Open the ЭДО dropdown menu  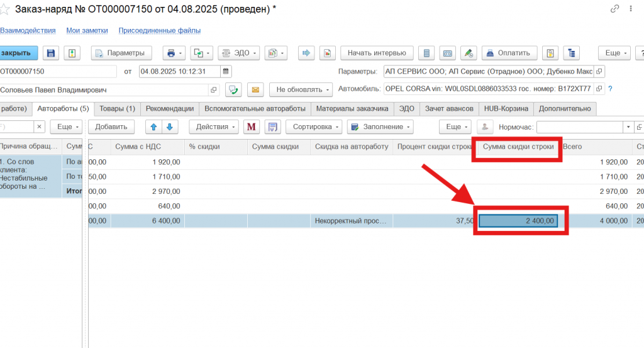(239, 53)
